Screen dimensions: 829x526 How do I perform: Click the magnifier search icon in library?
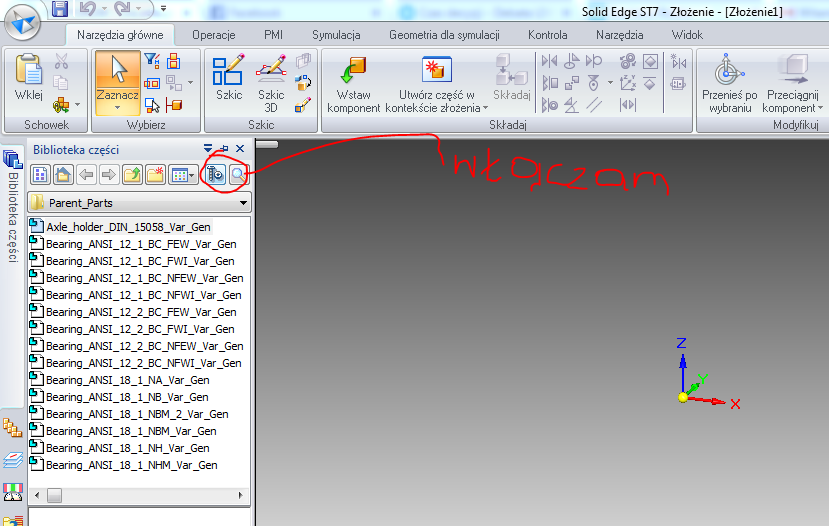click(238, 175)
